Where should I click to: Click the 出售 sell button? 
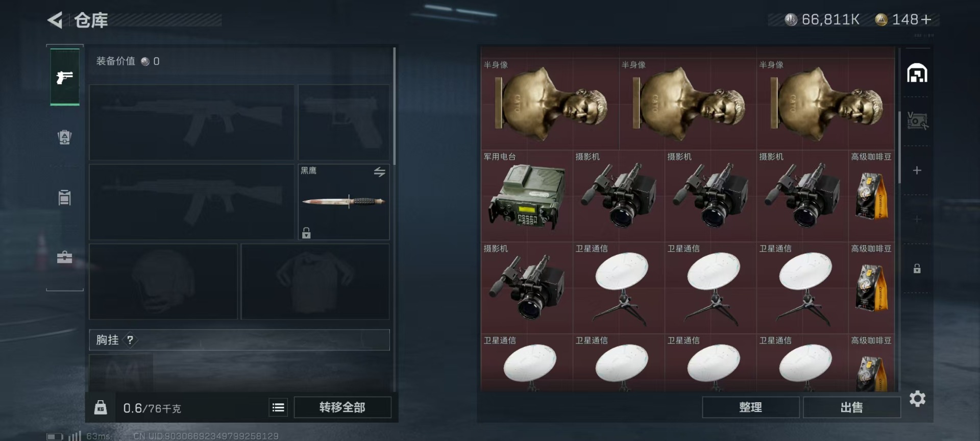852,407
